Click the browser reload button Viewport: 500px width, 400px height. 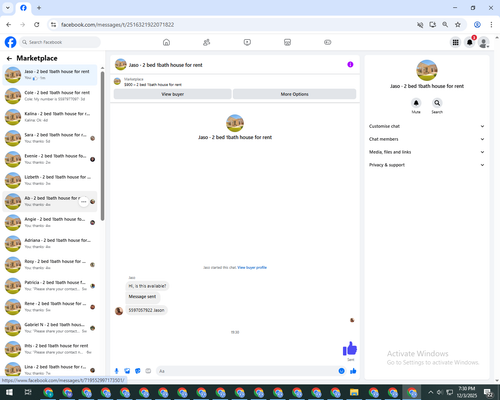pyautogui.click(x=37, y=25)
